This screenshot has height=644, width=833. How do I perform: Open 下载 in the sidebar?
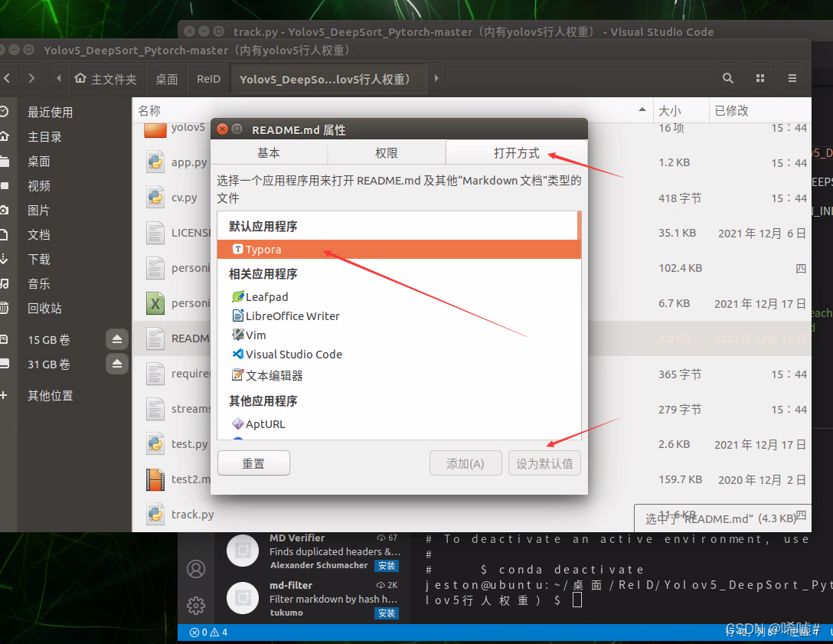pos(39,259)
